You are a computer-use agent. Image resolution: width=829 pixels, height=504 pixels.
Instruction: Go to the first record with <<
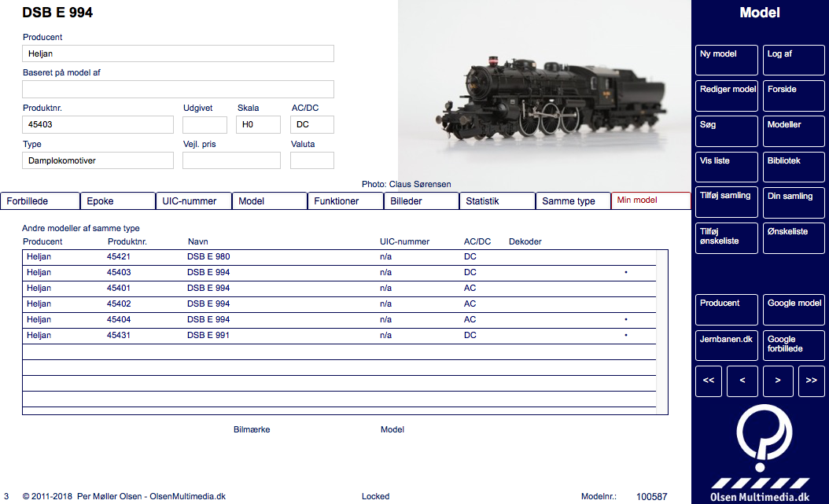click(709, 381)
